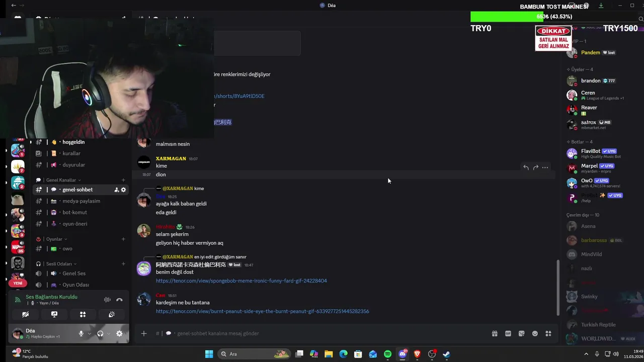644x362 pixels.
Task: Create invite for genel-sohbet channel
Action: click(x=116, y=190)
